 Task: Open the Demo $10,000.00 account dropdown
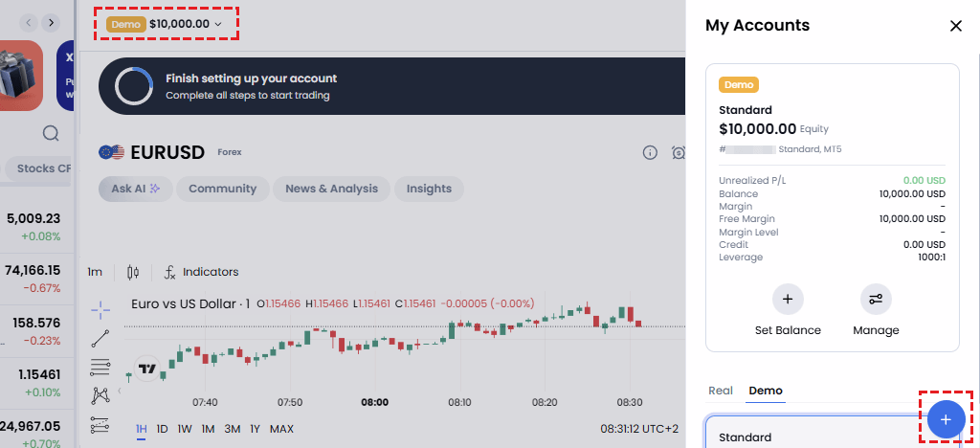[165, 24]
